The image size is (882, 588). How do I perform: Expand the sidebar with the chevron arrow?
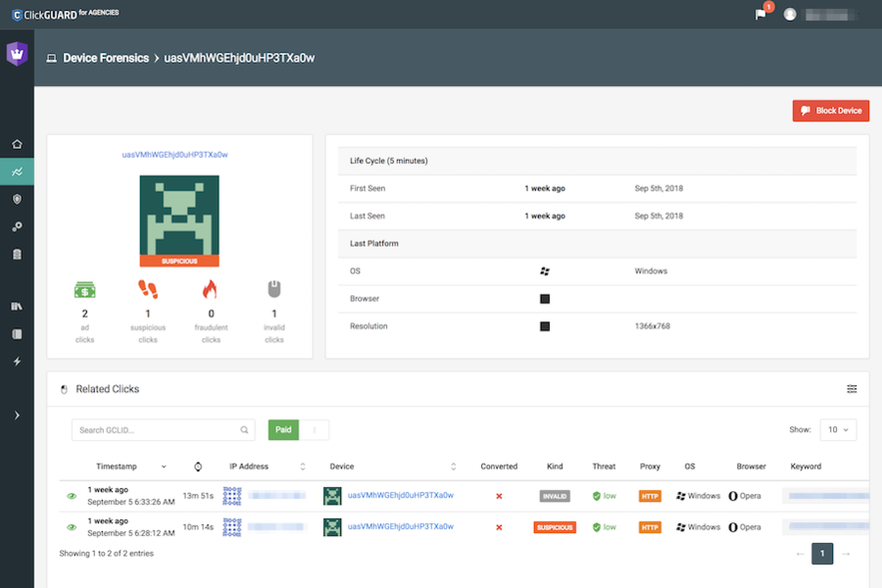[x=17, y=416]
